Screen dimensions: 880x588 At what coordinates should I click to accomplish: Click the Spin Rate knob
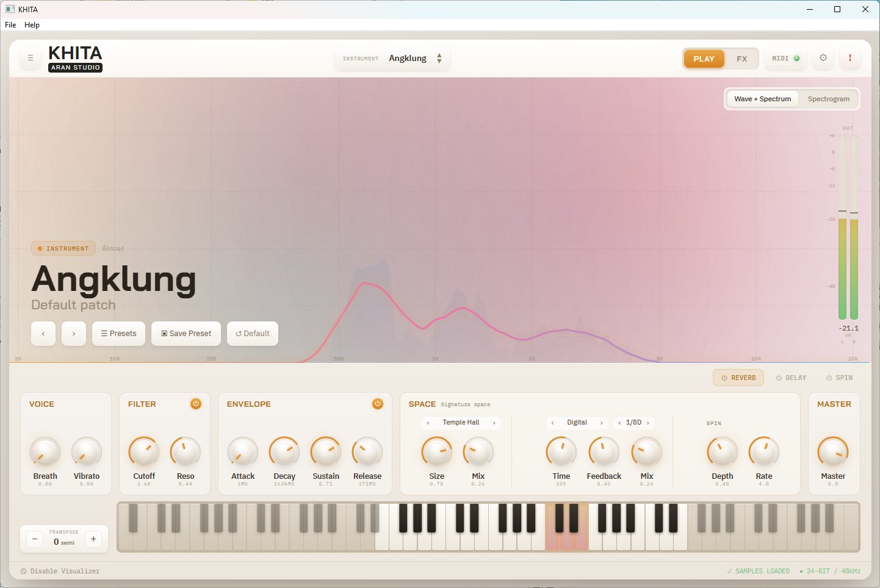tap(764, 452)
